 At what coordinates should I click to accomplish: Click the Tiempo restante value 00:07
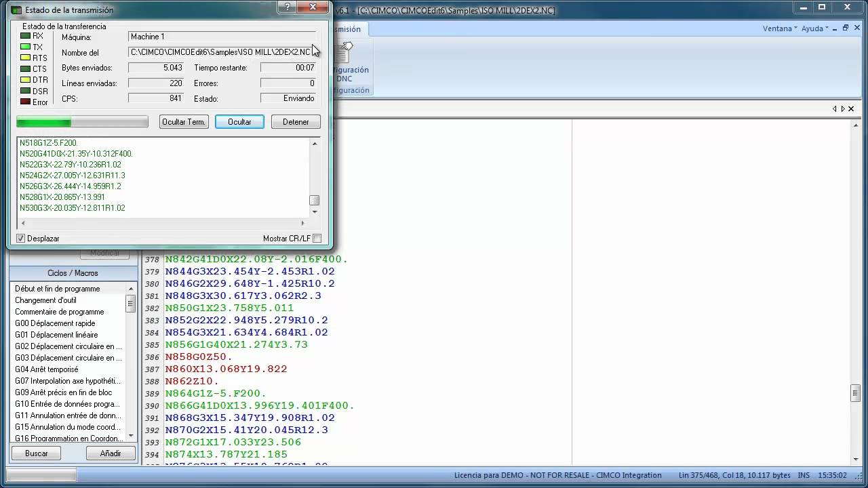(288, 68)
